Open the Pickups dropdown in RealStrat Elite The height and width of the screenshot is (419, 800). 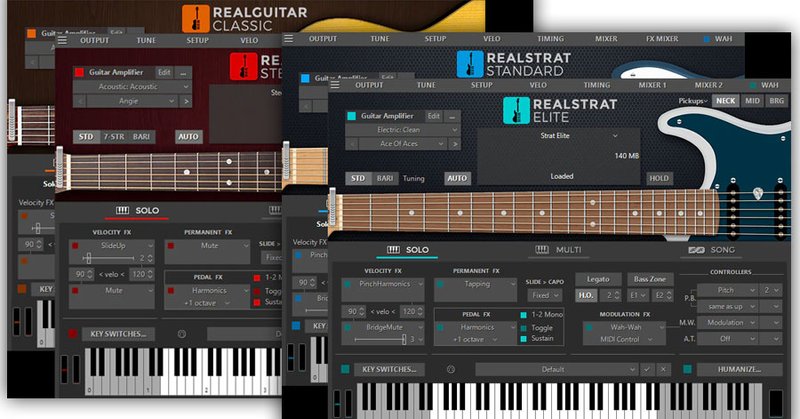pyautogui.click(x=693, y=101)
